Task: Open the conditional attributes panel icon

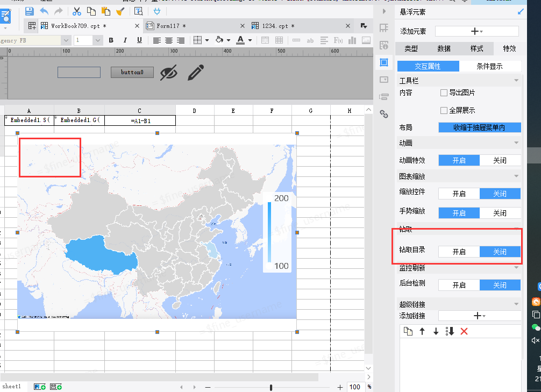Action: click(x=383, y=97)
